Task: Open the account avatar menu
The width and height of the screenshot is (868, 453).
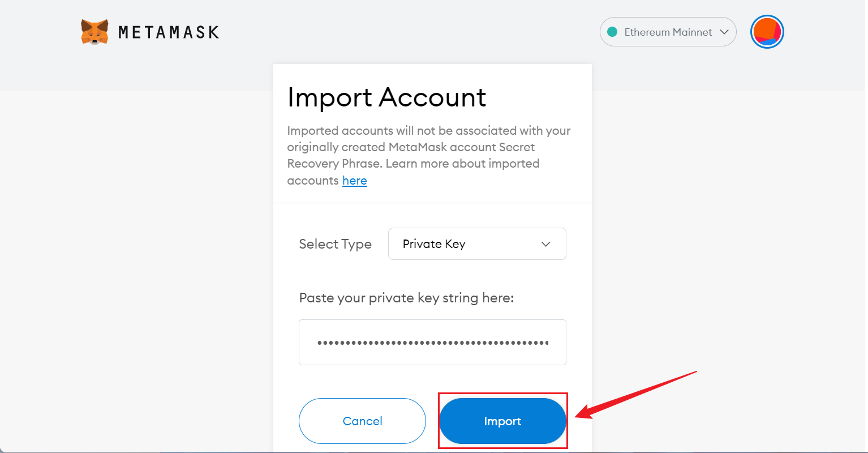Action: (767, 32)
